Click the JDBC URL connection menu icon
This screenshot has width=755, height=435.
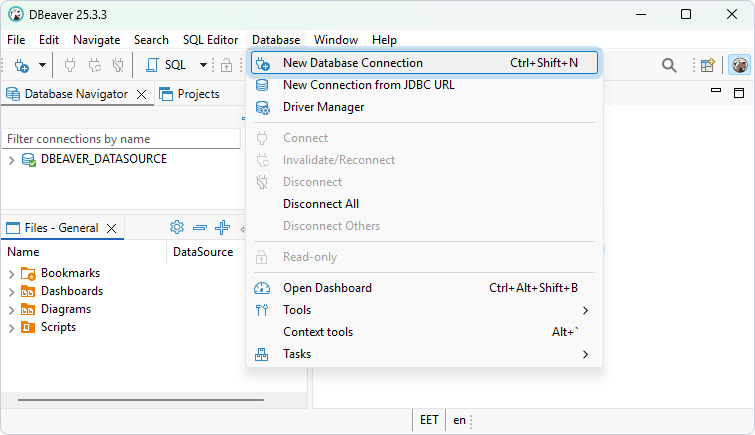(262, 85)
